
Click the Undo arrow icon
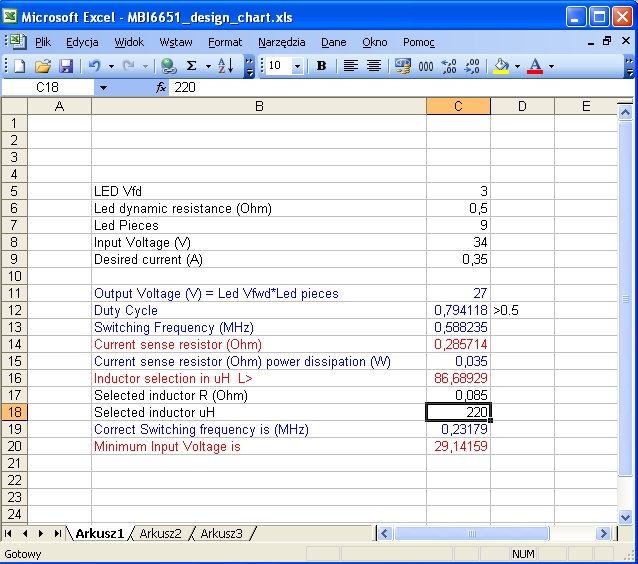coord(94,66)
